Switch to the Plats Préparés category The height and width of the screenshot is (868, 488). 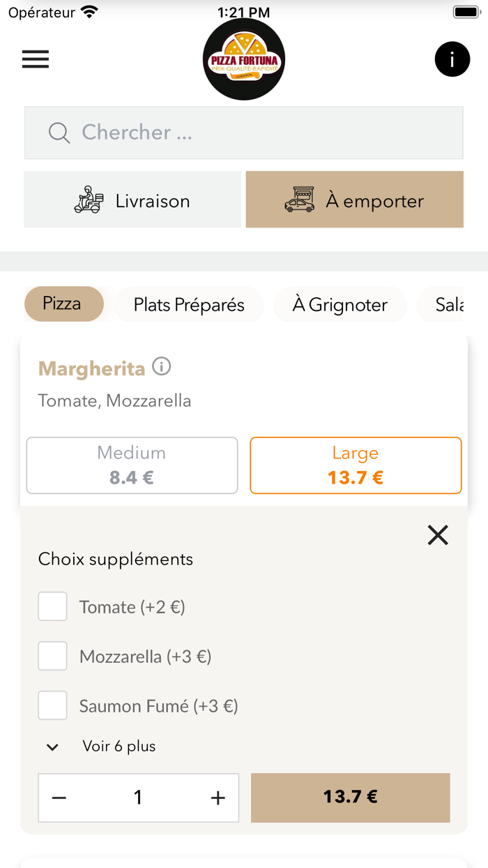(x=189, y=304)
